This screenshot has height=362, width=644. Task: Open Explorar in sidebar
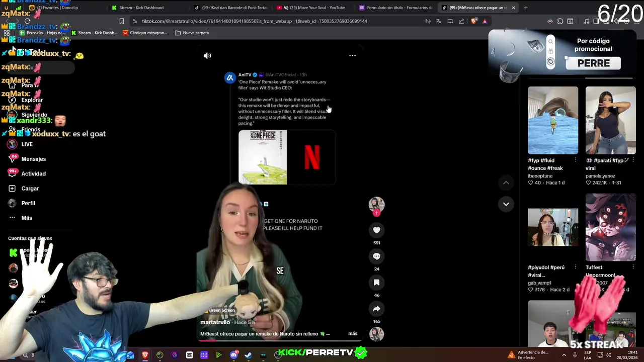pos(26,100)
